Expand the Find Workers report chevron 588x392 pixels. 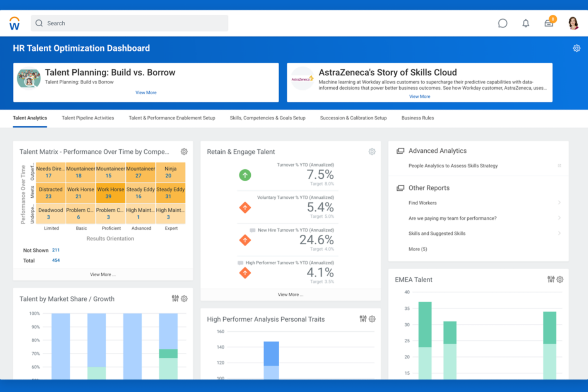(x=559, y=203)
